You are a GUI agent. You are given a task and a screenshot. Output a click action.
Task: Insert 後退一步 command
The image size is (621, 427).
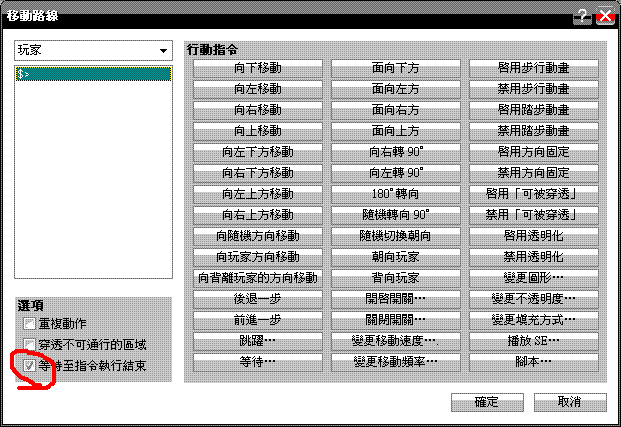point(257,299)
